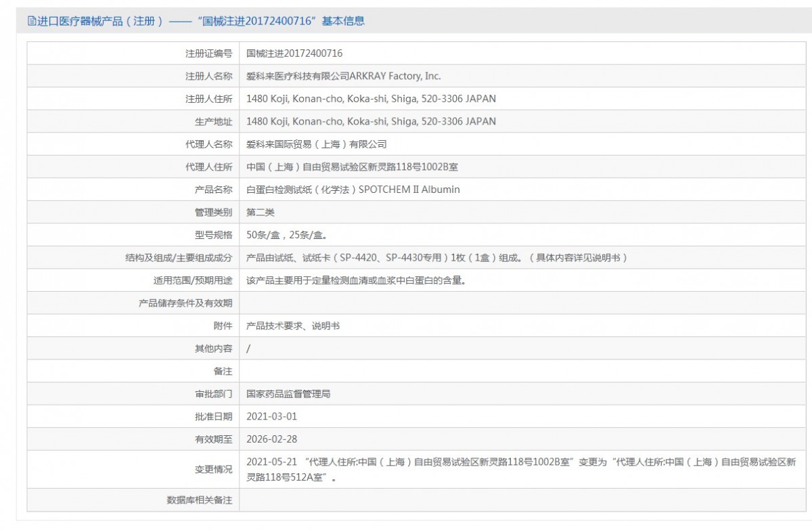Screen dimensions: 812x530
Task: Click the 结构及组成/主要组成成分 label
Action: pyautogui.click(x=179, y=257)
